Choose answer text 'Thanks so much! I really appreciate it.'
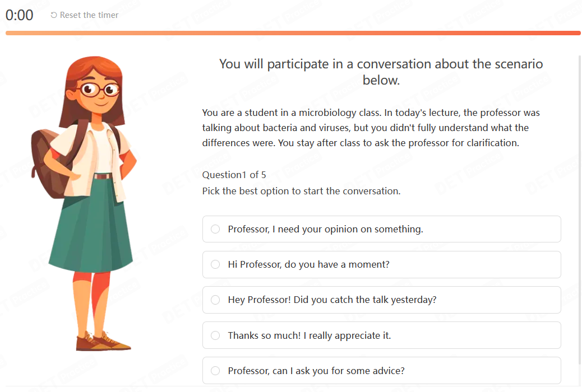 click(x=309, y=335)
